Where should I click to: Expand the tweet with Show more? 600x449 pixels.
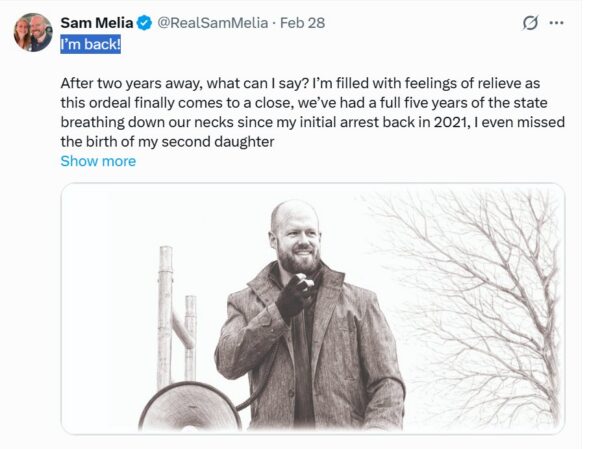(x=98, y=161)
